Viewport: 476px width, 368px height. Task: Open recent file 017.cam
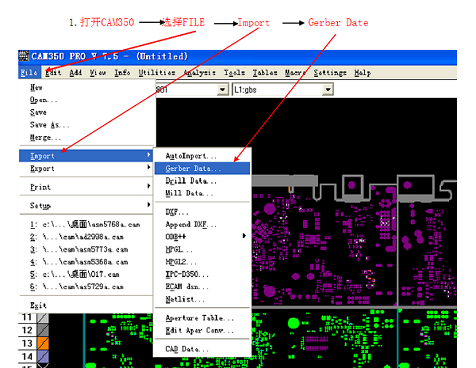coord(86,274)
